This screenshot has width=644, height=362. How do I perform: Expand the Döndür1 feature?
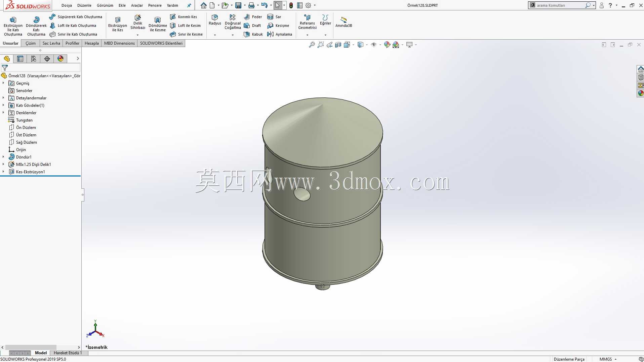(3, 157)
